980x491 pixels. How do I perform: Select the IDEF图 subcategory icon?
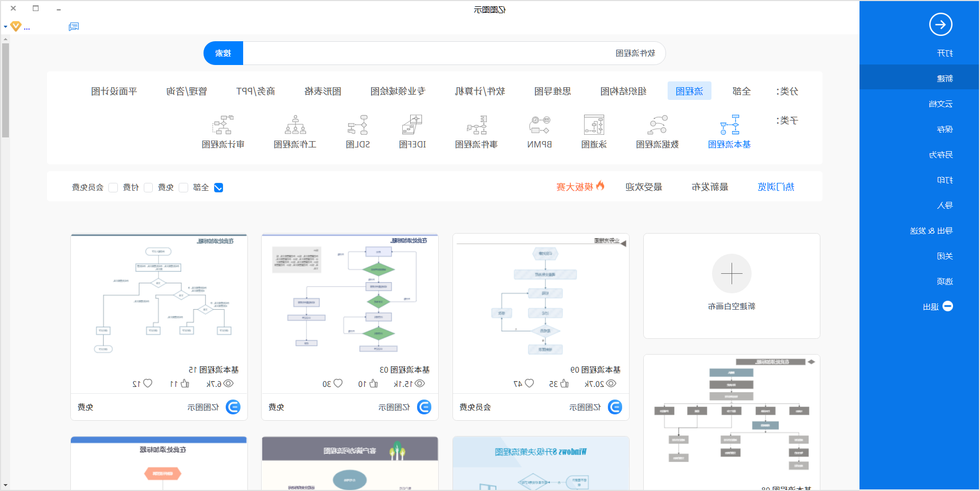pyautogui.click(x=412, y=125)
